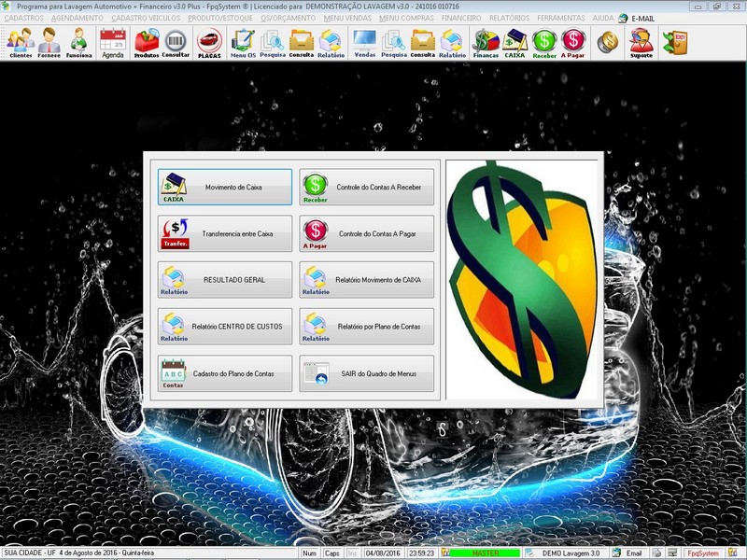
Task: Click Movimento de Caixa button
Action: point(225,187)
